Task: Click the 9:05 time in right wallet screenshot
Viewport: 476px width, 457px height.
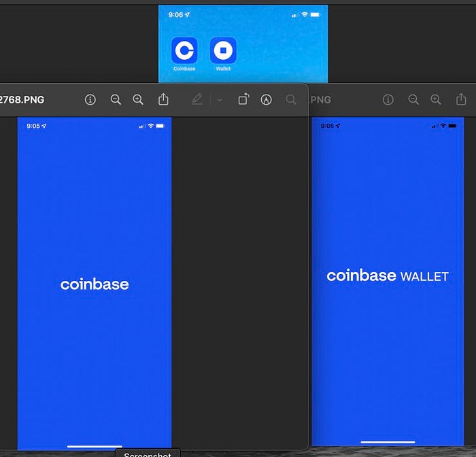Action: (x=327, y=126)
